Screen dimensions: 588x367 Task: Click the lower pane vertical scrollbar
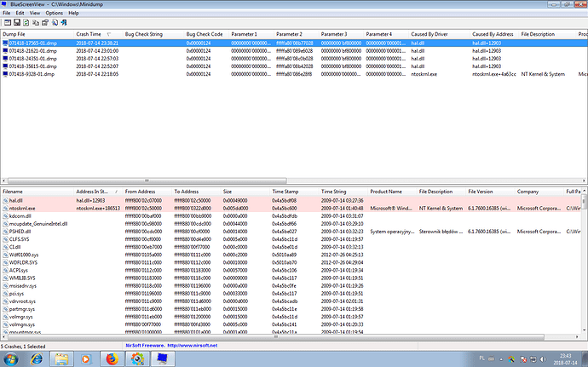pos(584,272)
